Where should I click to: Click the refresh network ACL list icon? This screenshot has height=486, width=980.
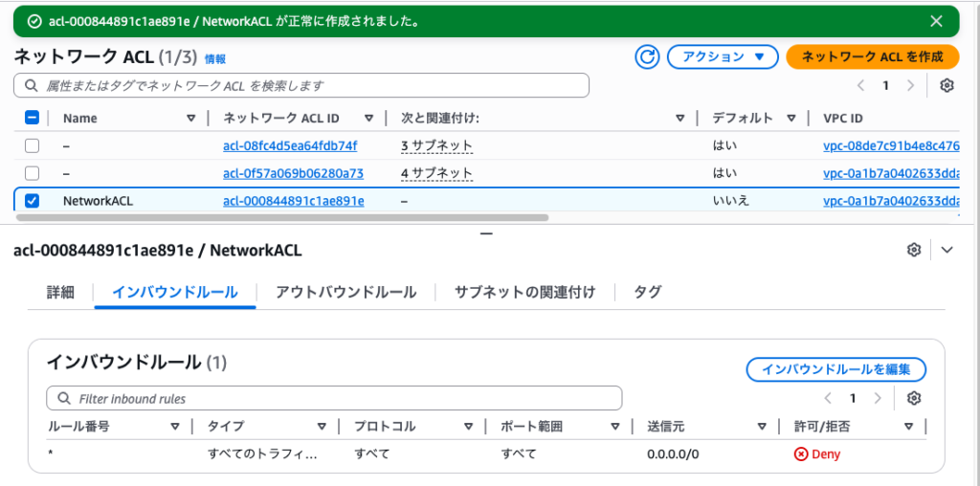tap(648, 57)
